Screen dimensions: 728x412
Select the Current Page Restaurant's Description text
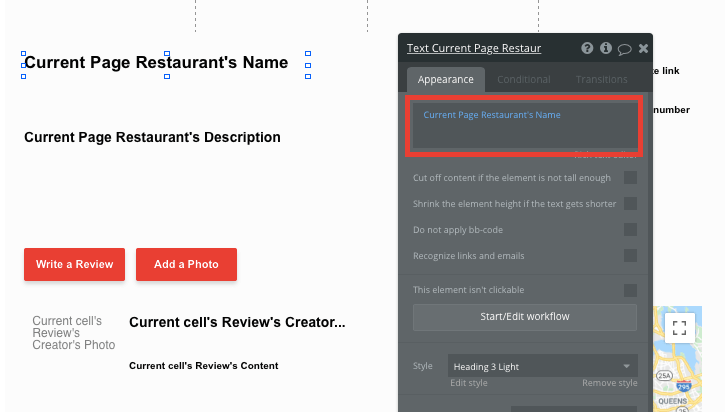152,137
